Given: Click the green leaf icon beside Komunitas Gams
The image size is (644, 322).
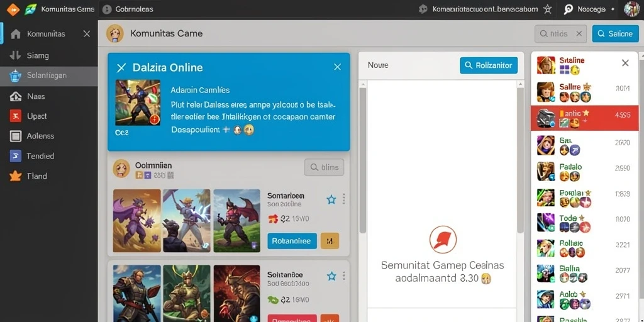Looking at the screenshot, I should 31,9.
